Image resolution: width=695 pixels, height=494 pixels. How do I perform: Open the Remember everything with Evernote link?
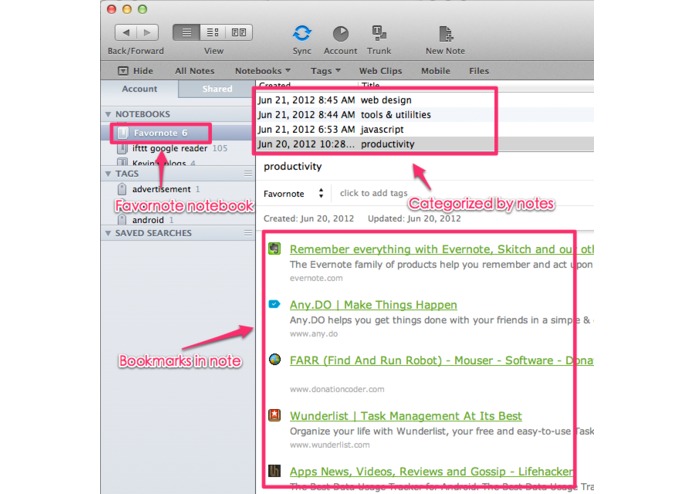(x=441, y=249)
